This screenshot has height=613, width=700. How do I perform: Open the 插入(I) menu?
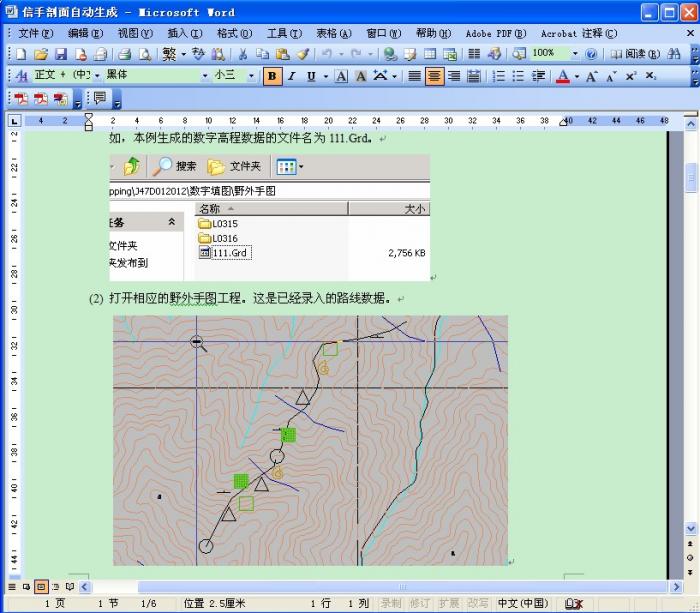coord(184,33)
